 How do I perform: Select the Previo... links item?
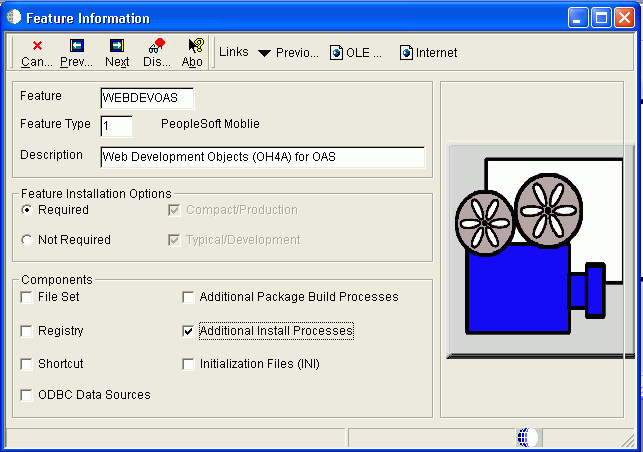[x=297, y=53]
